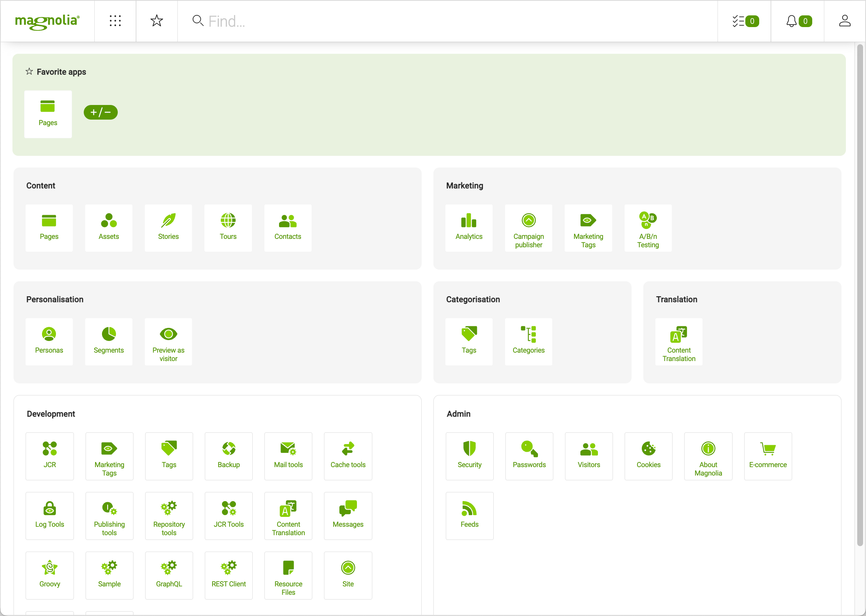Open the Sample app
This screenshot has width=866, height=616.
109,575
